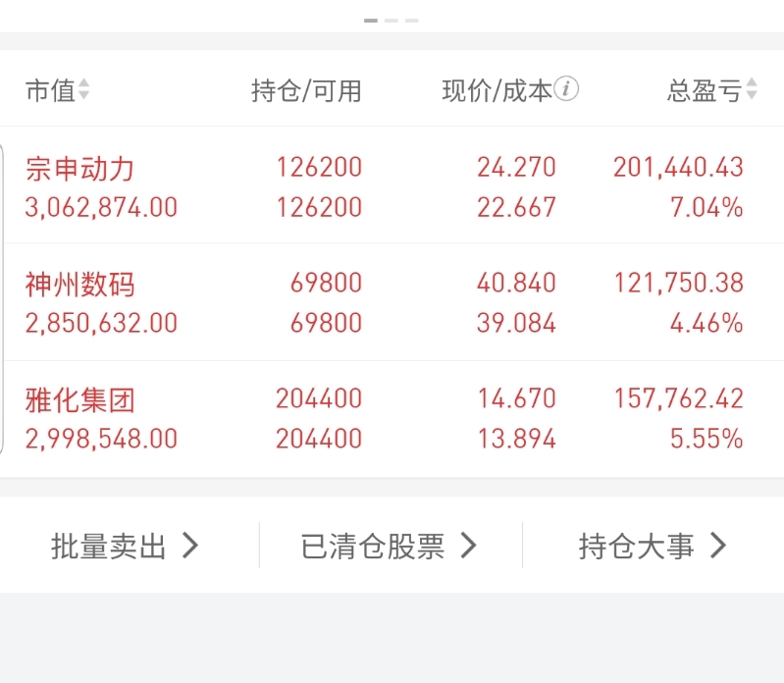Click 宗申动力 total profit 201,440.43

pyautogui.click(x=678, y=168)
